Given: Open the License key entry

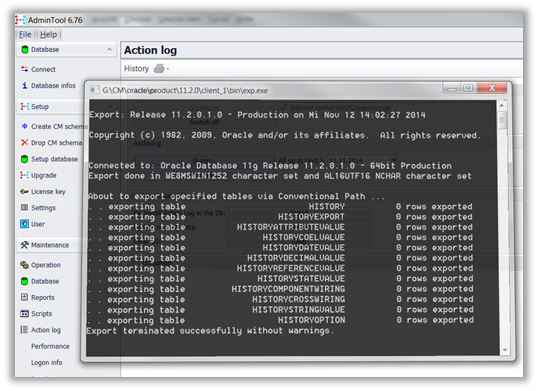Looking at the screenshot, I should 48,191.
